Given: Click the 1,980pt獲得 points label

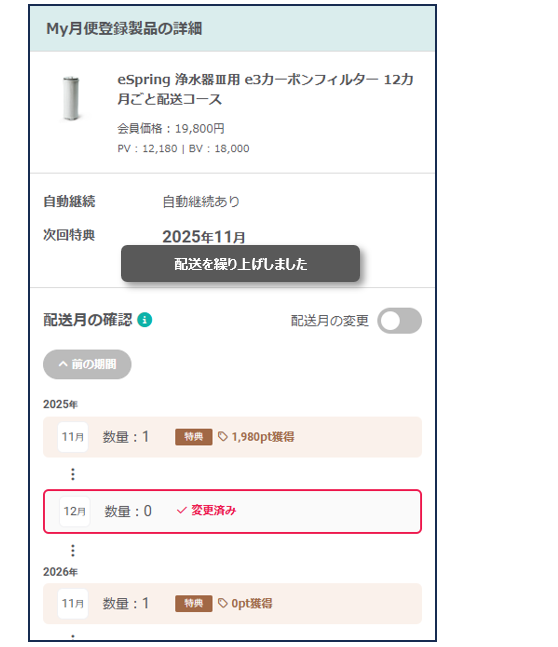Looking at the screenshot, I should (x=263, y=437).
